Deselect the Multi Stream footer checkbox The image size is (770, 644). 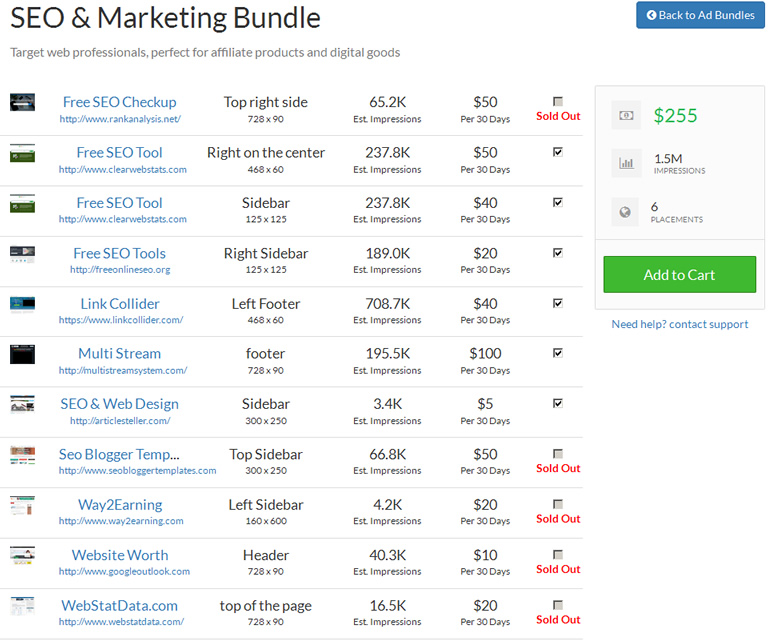point(558,353)
